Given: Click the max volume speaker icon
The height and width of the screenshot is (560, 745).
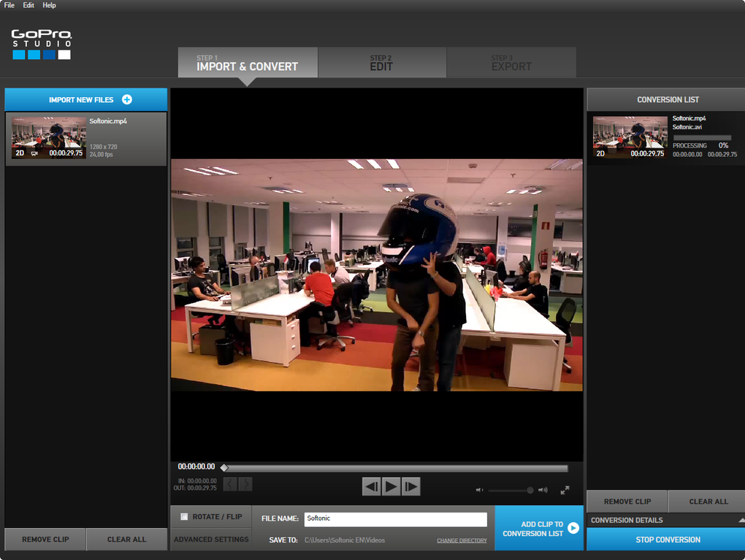Looking at the screenshot, I should pos(543,490).
